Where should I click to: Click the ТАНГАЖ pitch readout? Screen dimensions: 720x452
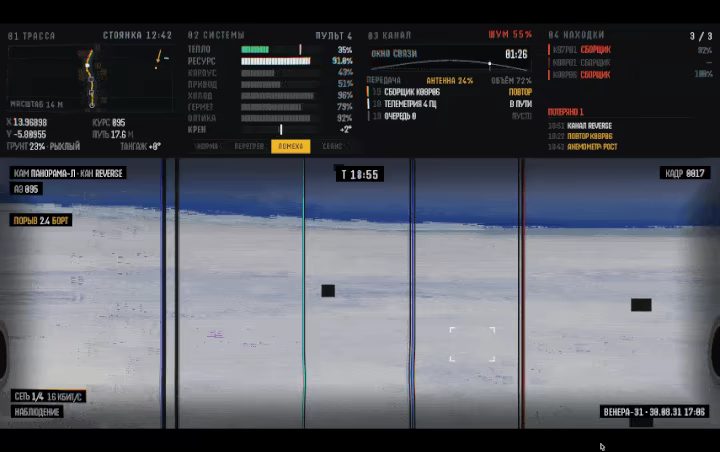[x=140, y=147]
